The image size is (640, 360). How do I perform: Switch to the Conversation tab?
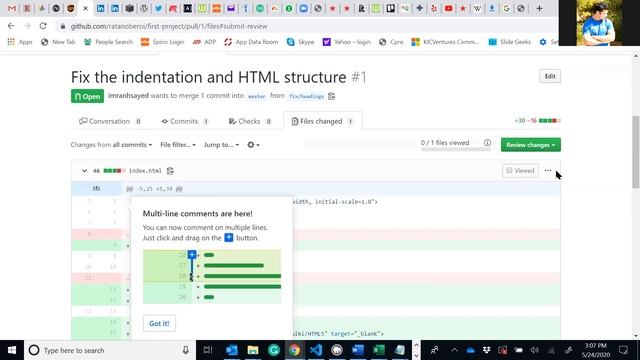pos(110,121)
